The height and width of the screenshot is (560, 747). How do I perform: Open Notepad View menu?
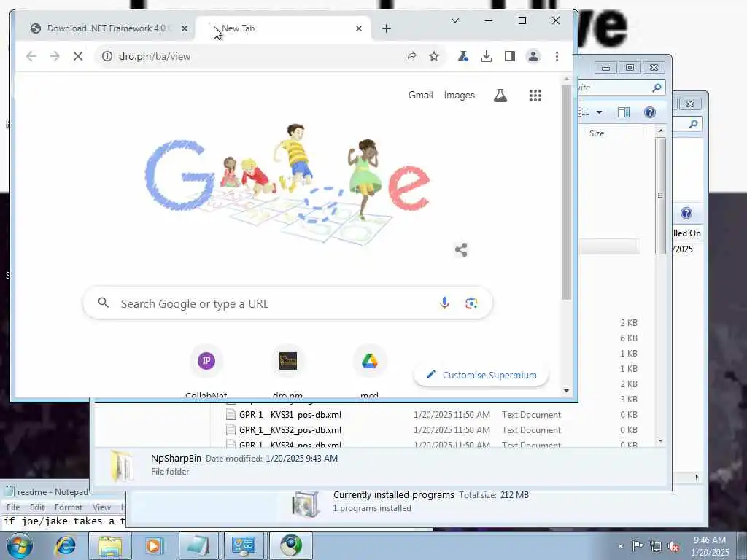(101, 507)
